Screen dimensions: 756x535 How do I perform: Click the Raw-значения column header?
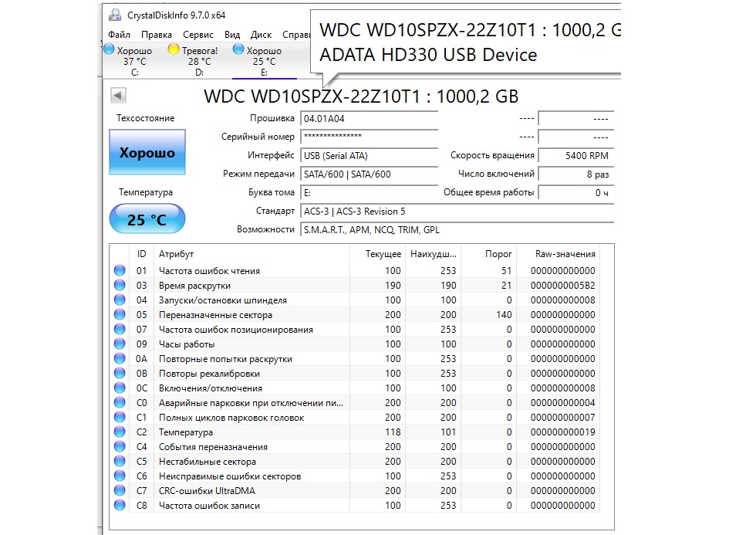[x=559, y=254]
